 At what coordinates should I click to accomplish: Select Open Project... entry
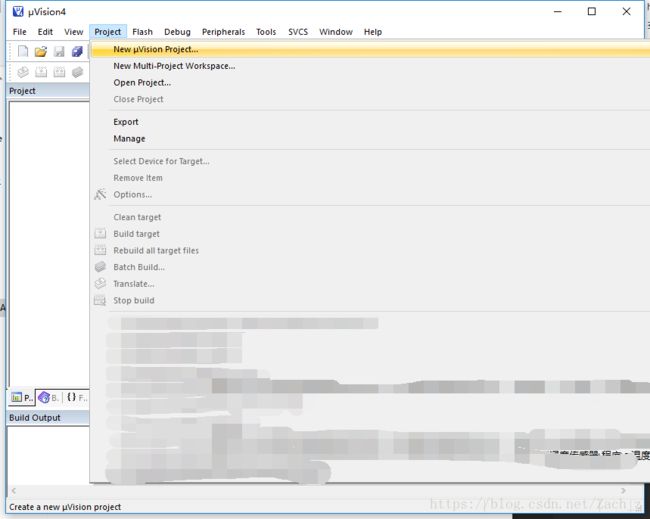pos(370,82)
